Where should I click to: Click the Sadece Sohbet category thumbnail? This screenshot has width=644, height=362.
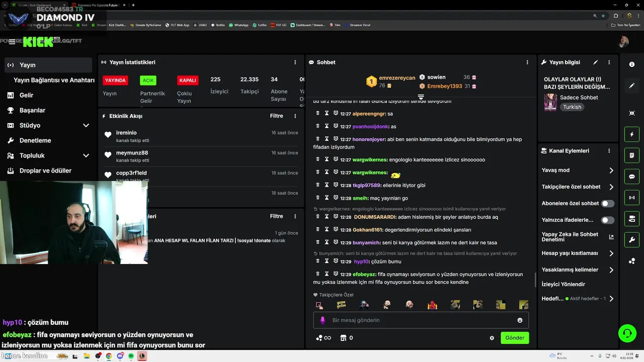[550, 102]
